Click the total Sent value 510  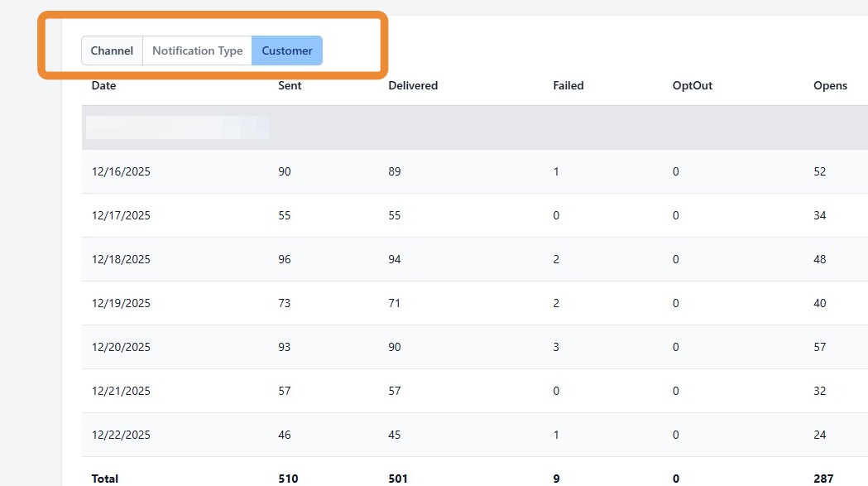[288, 479]
